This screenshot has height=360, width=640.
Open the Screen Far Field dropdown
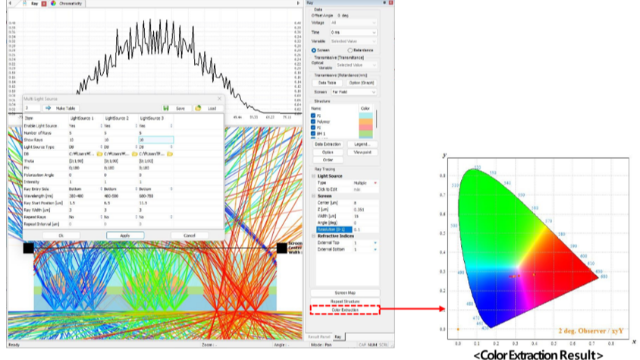(353, 92)
